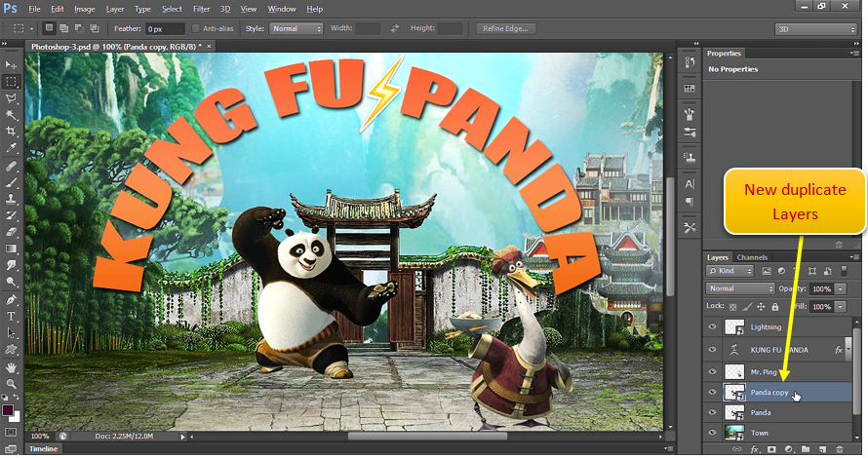The width and height of the screenshot is (868, 458).
Task: Click the delete layer trash icon
Action: coord(840,449)
